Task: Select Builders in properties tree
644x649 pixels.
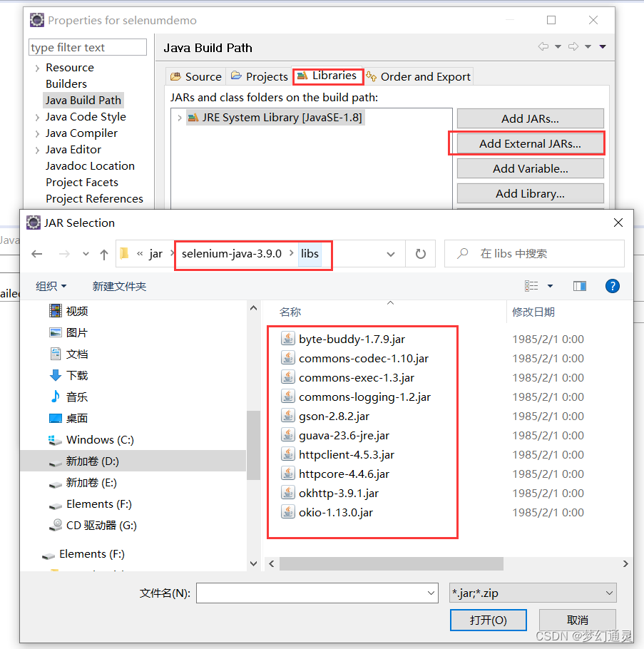Action: (x=66, y=84)
